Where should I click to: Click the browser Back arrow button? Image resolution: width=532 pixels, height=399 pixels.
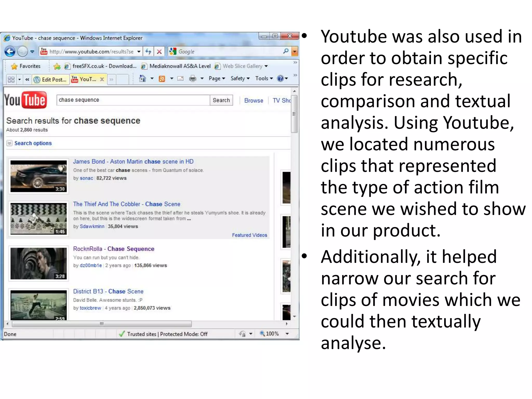[10, 51]
